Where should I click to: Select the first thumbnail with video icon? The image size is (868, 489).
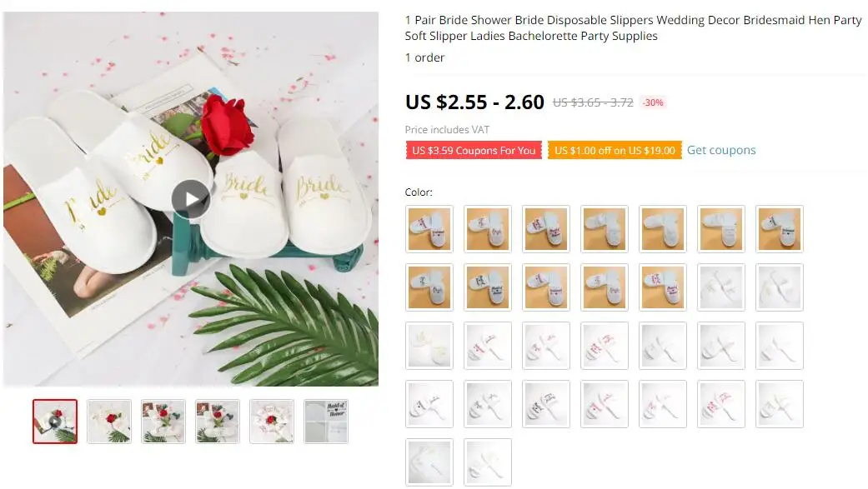[x=55, y=422]
